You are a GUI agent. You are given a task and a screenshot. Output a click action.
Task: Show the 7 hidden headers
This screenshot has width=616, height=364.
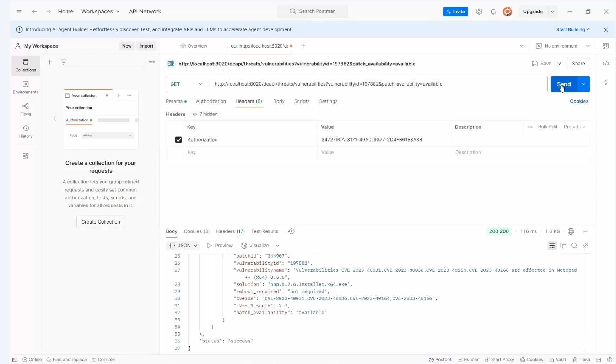tap(205, 114)
